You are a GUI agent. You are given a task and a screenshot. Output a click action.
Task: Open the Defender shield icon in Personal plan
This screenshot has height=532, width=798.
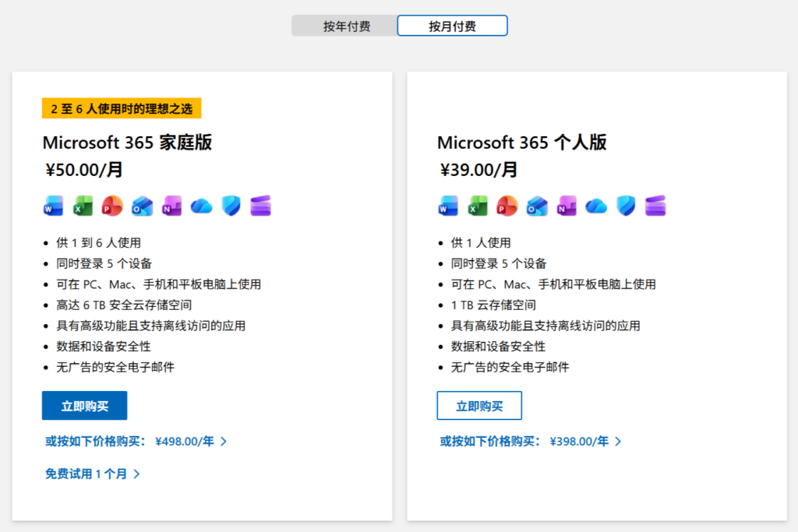[626, 206]
